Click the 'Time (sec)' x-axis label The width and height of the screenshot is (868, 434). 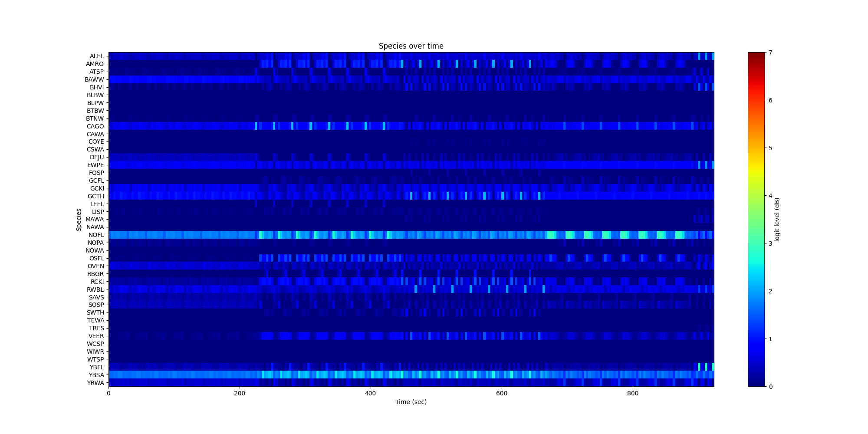tap(411, 402)
